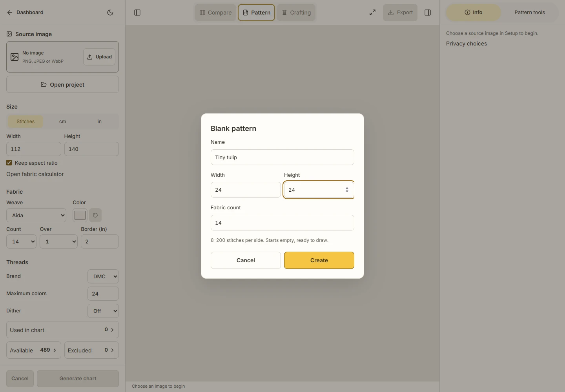Viewport: 565px width, 392px height.
Task: Collapse the left sidebar panel icon
Action: tap(137, 13)
